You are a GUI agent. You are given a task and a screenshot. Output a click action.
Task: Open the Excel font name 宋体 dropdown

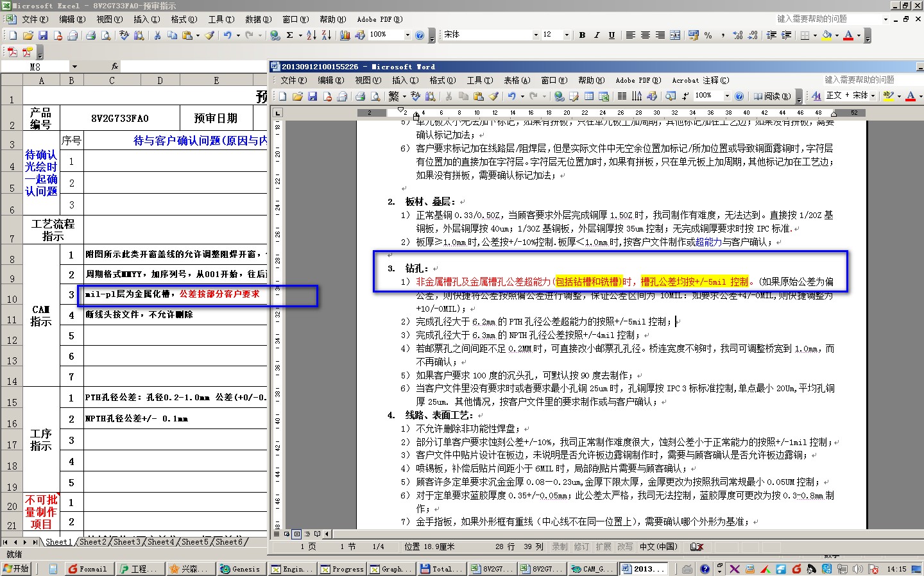tap(536, 35)
